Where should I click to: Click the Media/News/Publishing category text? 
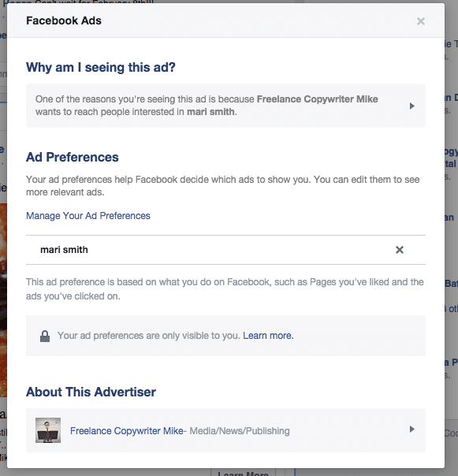click(x=240, y=431)
